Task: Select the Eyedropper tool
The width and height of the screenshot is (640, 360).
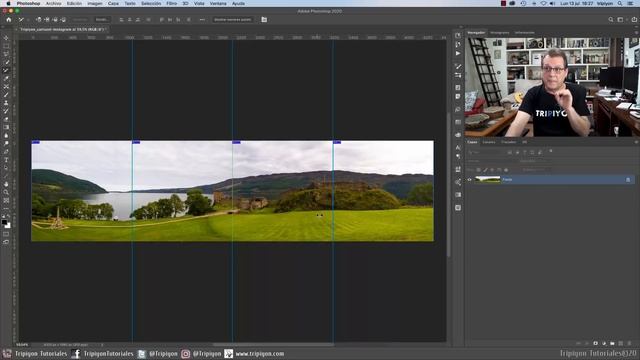Action: (x=6, y=78)
